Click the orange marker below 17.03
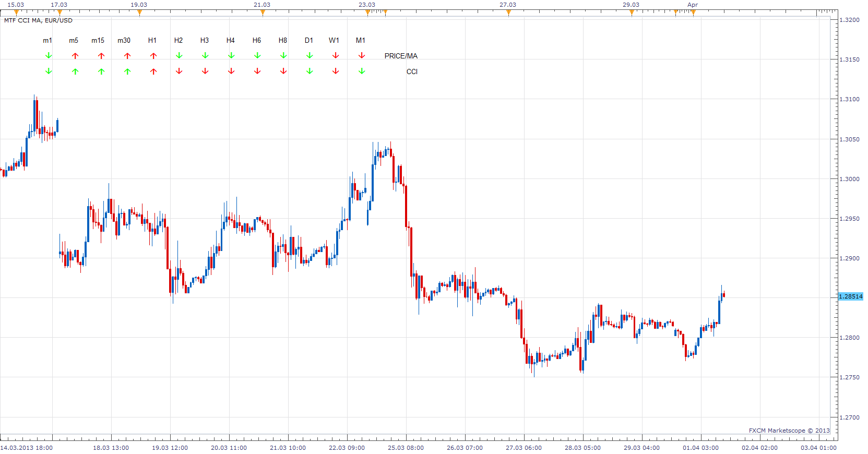The height and width of the screenshot is (454, 868). [60, 13]
